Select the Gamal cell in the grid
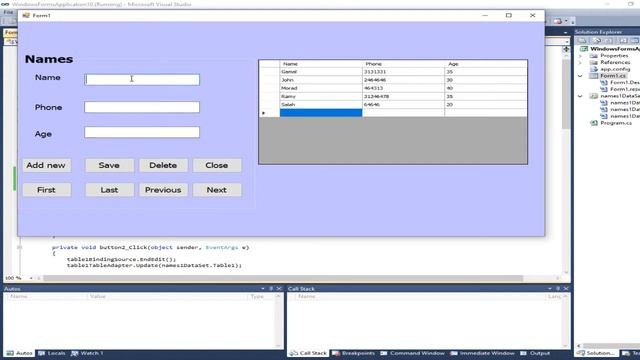 [x=321, y=72]
